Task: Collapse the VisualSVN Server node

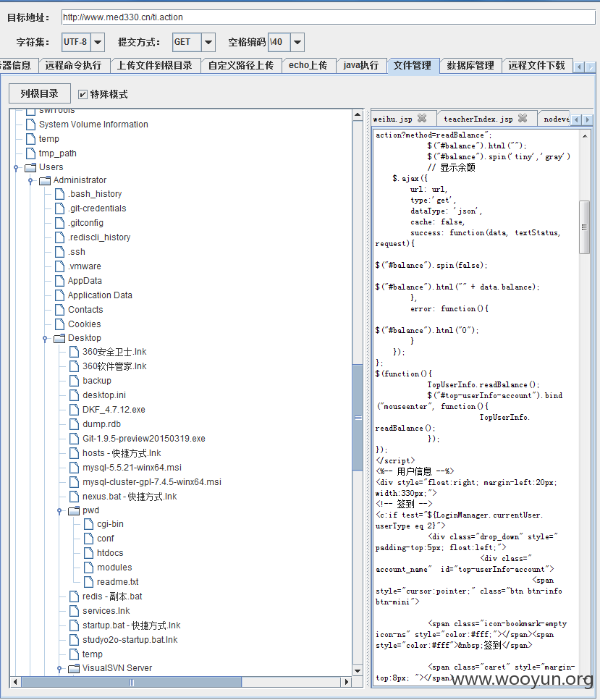Action: click(x=59, y=669)
